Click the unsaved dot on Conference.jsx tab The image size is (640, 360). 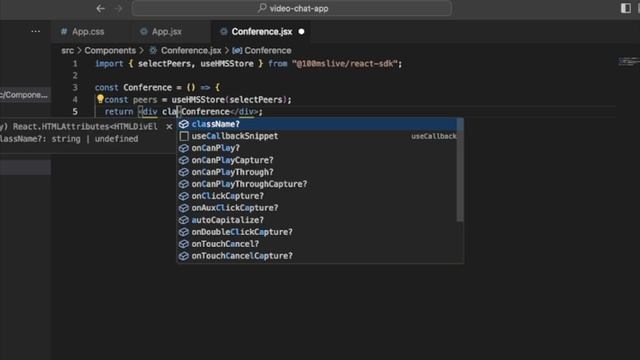pos(301,31)
